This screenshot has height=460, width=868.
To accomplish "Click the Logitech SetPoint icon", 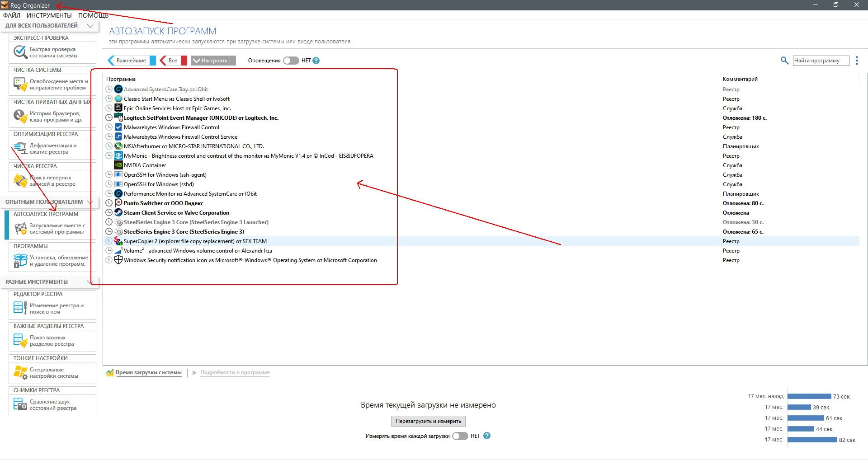I will 118,117.
